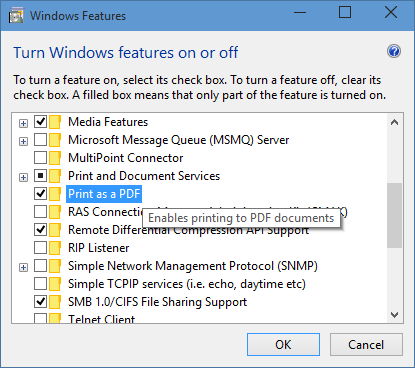Select the RIP Listener label
This screenshot has height=368, width=415.
click(x=99, y=248)
